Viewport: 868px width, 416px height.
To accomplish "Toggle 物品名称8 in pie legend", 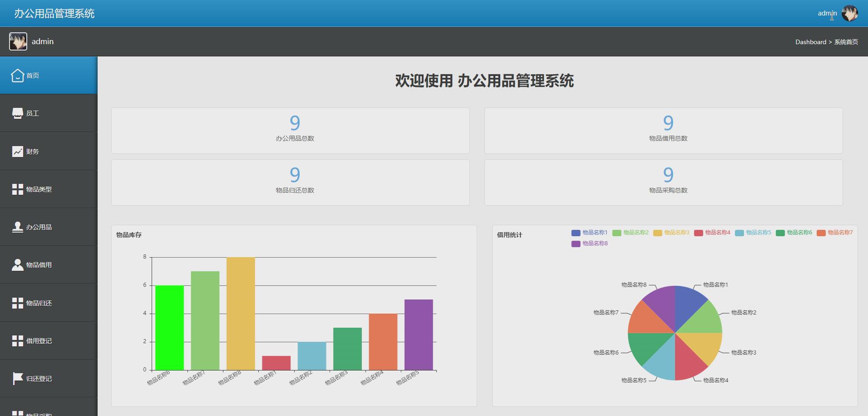I will [589, 243].
